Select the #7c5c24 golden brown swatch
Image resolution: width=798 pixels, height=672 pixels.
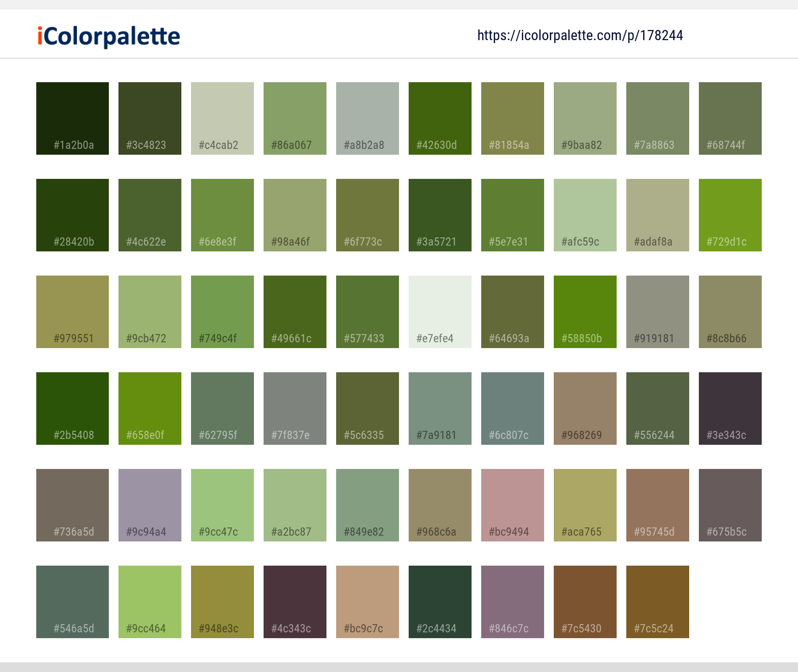pos(657,601)
